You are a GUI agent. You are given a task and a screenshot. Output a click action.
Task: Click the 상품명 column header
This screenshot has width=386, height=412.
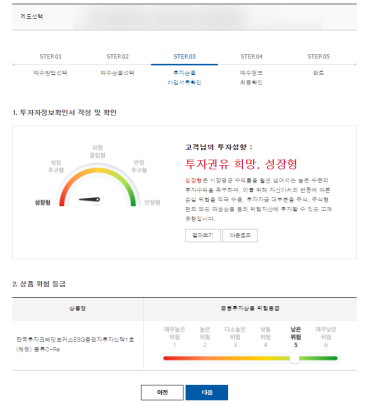[77, 308]
